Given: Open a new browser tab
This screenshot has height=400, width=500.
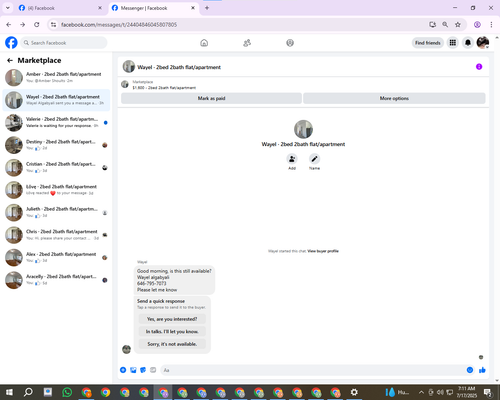Looking at the screenshot, I should [x=207, y=8].
